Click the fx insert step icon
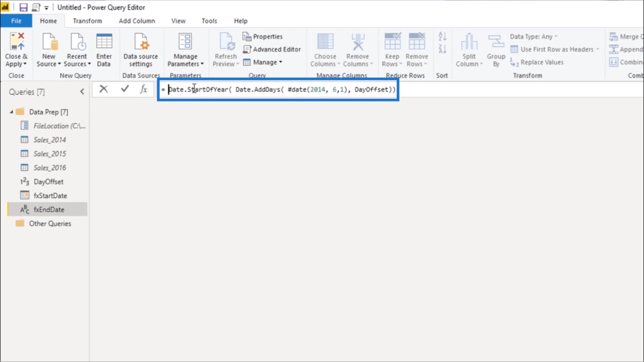The height and width of the screenshot is (362, 644). coord(143,89)
